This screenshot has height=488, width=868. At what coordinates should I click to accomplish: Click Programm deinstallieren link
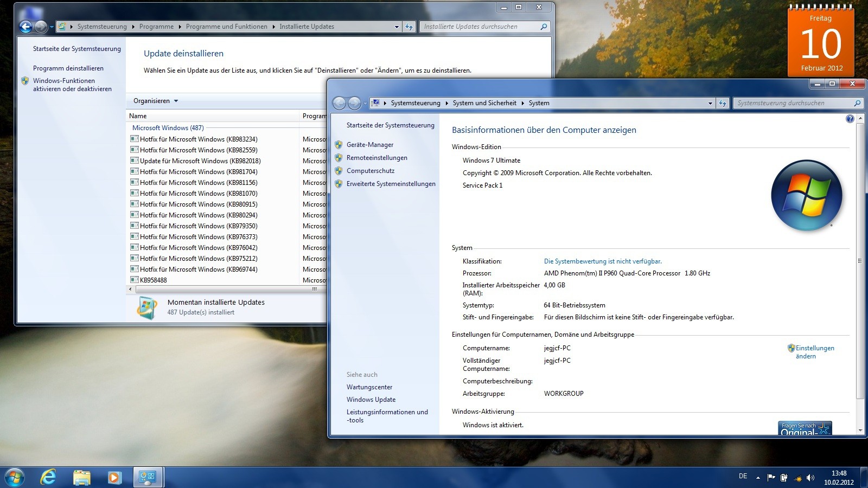68,68
